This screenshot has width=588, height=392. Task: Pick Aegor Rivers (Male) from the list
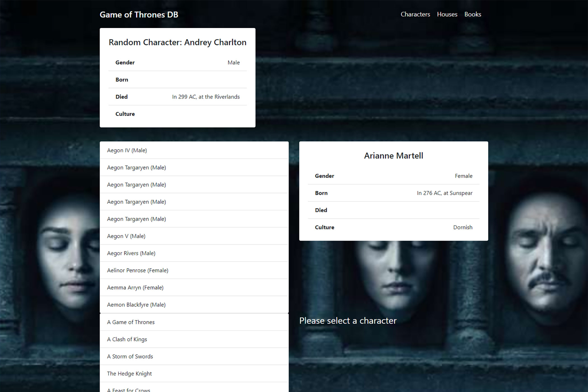tap(194, 253)
